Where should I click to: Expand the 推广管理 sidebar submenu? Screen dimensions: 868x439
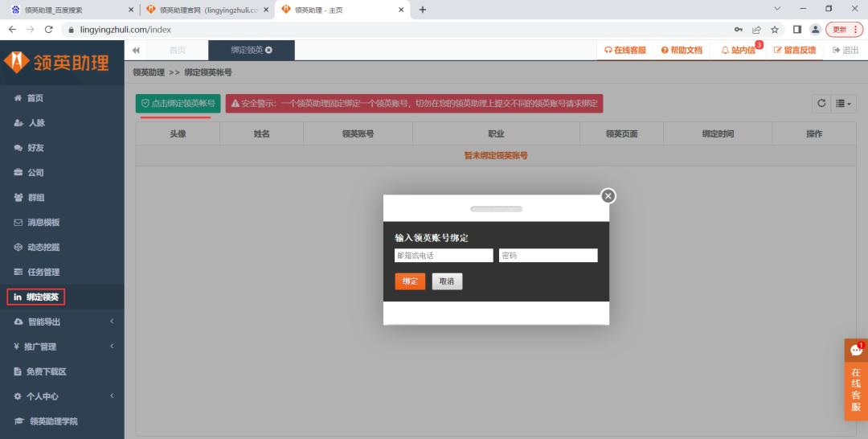click(62, 347)
